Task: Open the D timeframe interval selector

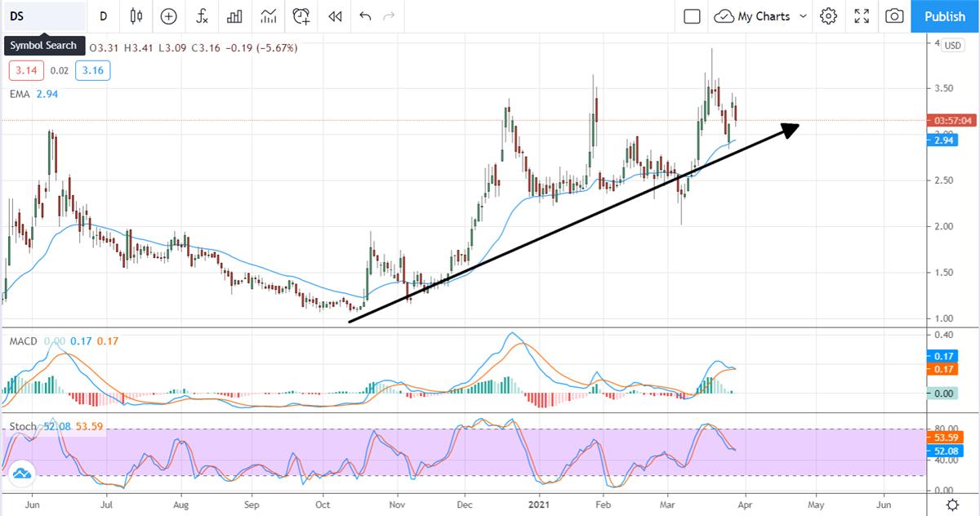Action: click(x=103, y=16)
